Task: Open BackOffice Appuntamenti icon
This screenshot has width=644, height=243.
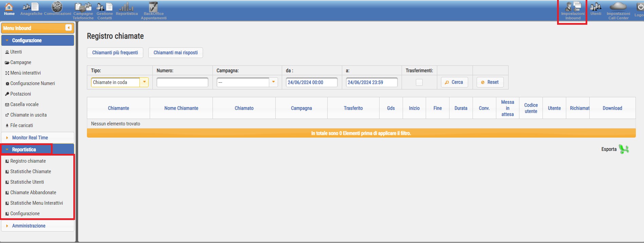Action: 153,10
